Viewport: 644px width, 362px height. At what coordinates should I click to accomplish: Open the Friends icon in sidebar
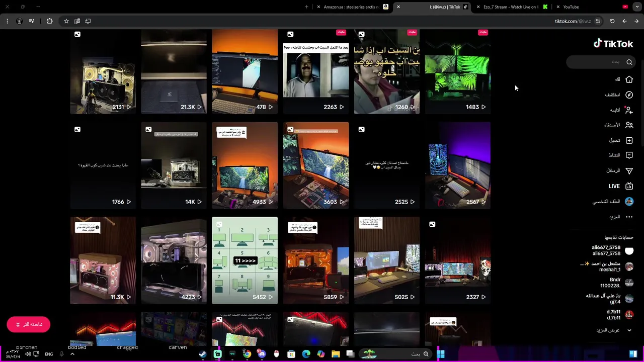[x=629, y=125]
